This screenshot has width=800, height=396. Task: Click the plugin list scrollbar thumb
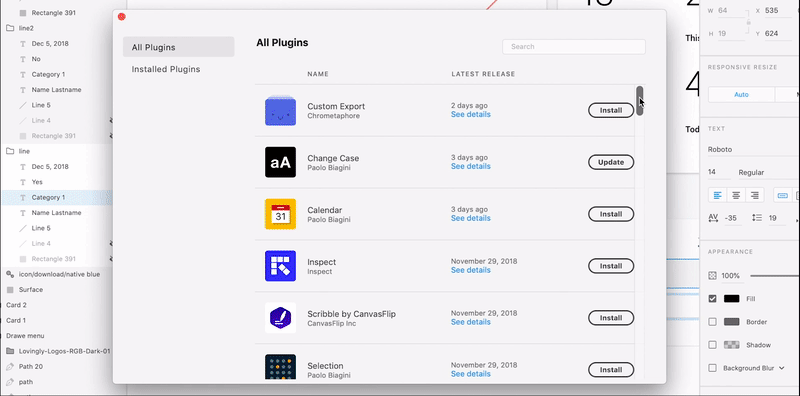[x=640, y=101]
